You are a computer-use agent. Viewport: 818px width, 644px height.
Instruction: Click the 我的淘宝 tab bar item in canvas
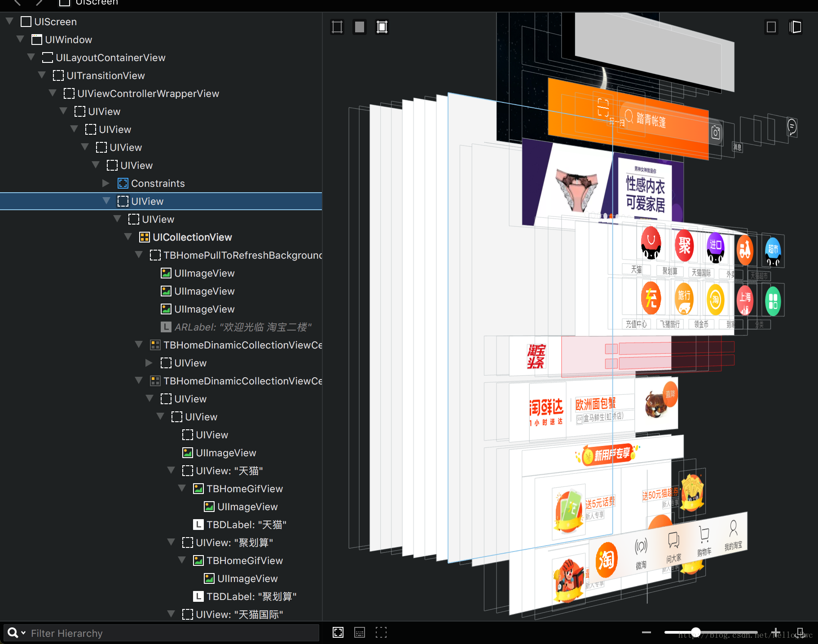click(733, 535)
